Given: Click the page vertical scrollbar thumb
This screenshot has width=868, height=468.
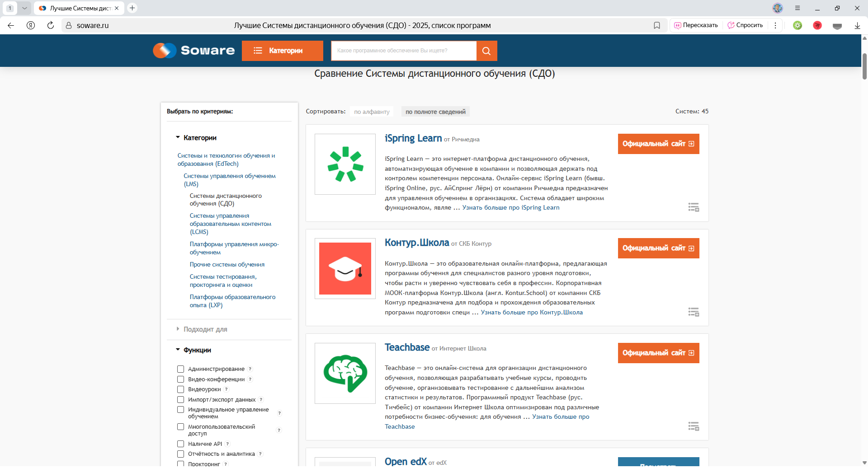Looking at the screenshot, I should click(864, 66).
